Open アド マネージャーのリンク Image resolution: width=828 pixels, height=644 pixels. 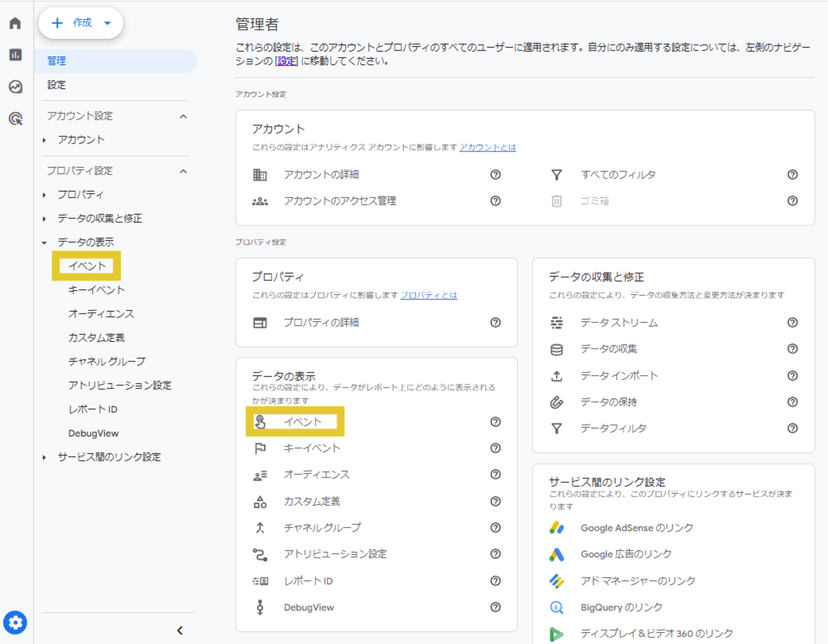click(638, 581)
